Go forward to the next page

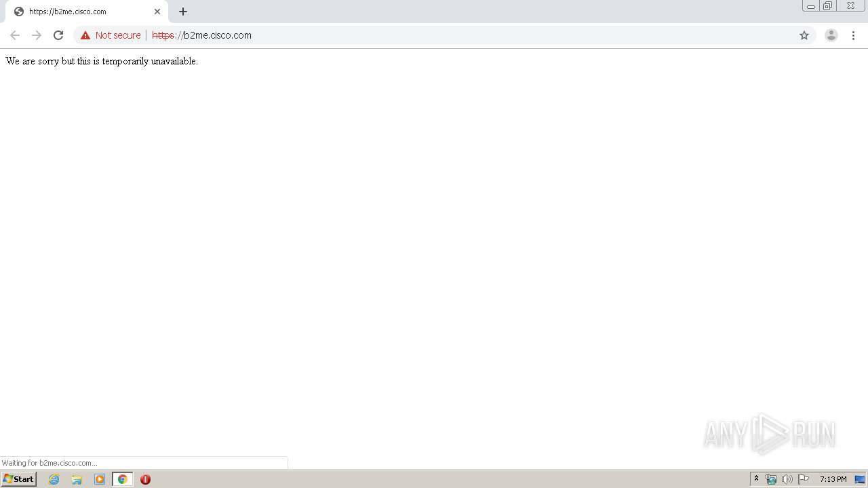pos(37,35)
